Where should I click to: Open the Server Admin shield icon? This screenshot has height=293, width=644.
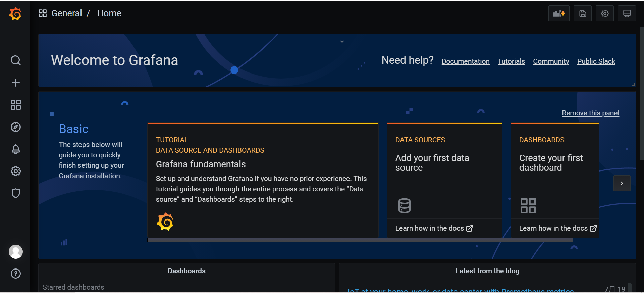(15, 193)
